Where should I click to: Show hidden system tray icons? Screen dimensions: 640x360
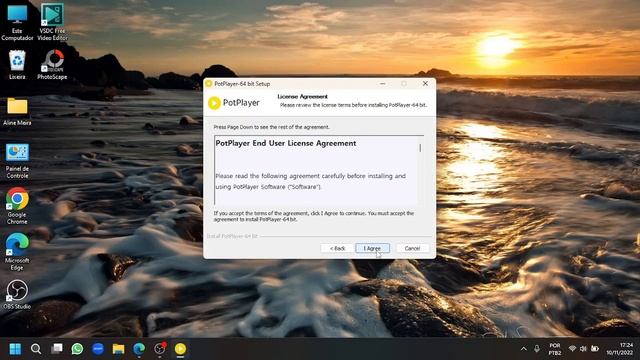tap(524, 349)
